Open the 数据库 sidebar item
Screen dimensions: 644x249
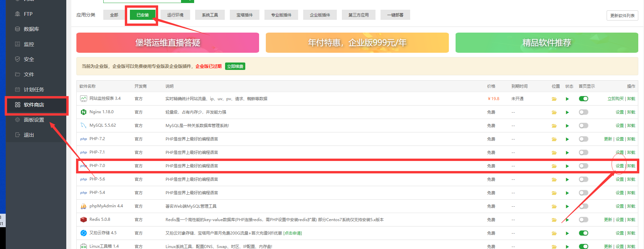(x=31, y=29)
